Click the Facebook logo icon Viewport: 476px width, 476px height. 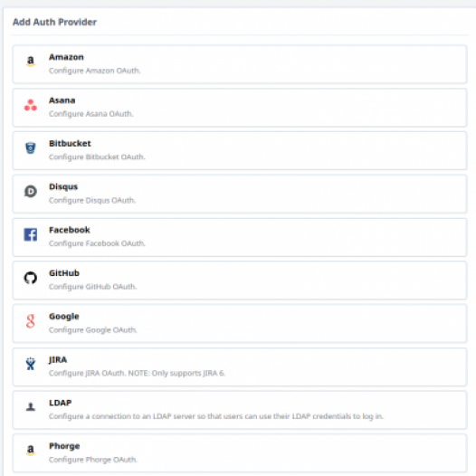pyautogui.click(x=31, y=234)
